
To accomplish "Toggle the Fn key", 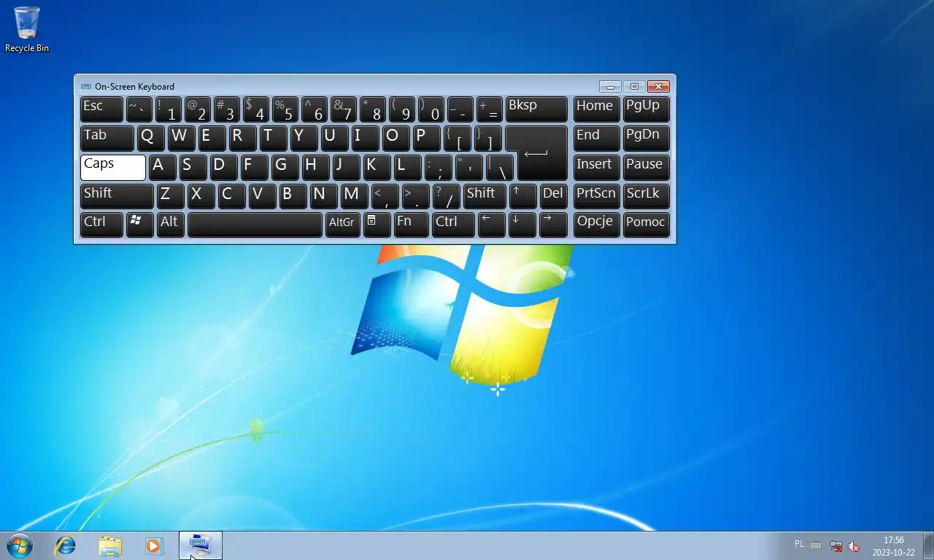I will (412, 225).
